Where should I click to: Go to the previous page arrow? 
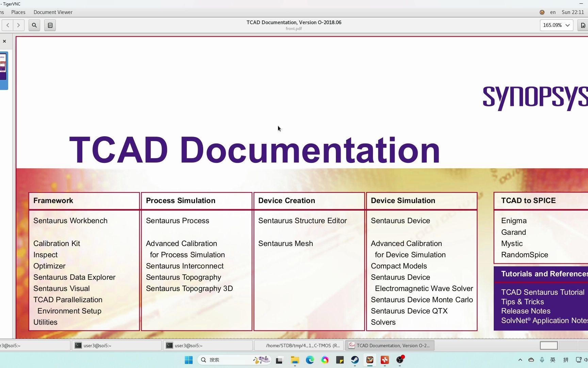8,25
